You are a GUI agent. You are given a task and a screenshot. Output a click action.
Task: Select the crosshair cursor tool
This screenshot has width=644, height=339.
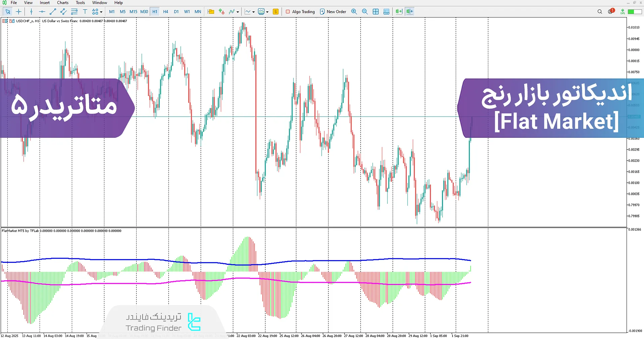click(18, 12)
